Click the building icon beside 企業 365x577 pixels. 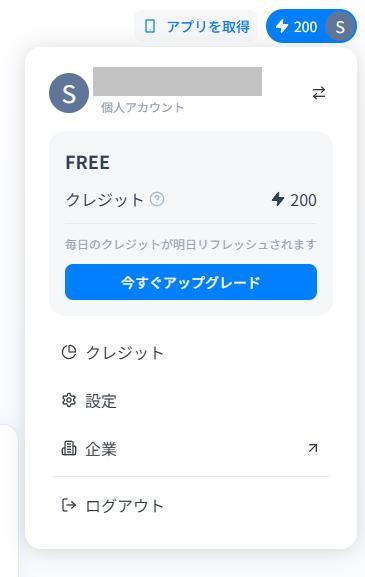(69, 448)
